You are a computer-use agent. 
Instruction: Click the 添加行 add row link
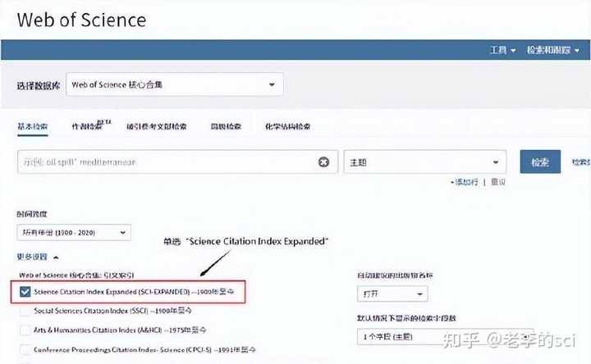click(x=465, y=182)
